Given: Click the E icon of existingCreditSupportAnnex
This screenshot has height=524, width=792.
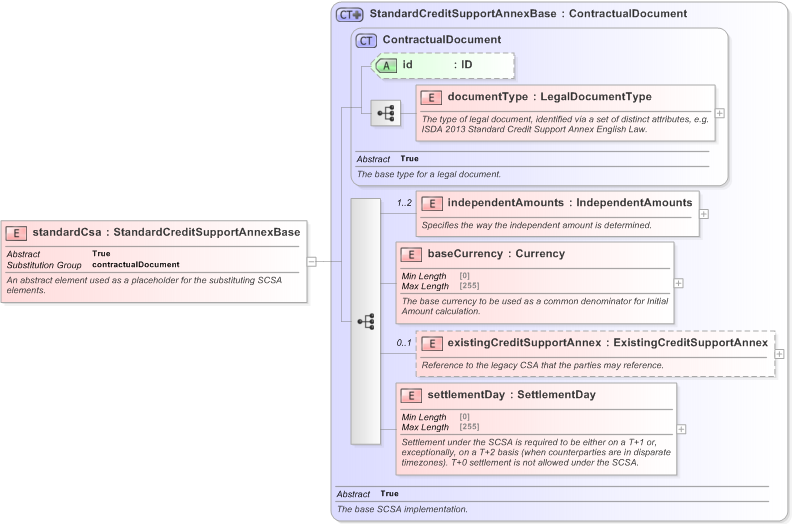Looking at the screenshot, I should 432,344.
